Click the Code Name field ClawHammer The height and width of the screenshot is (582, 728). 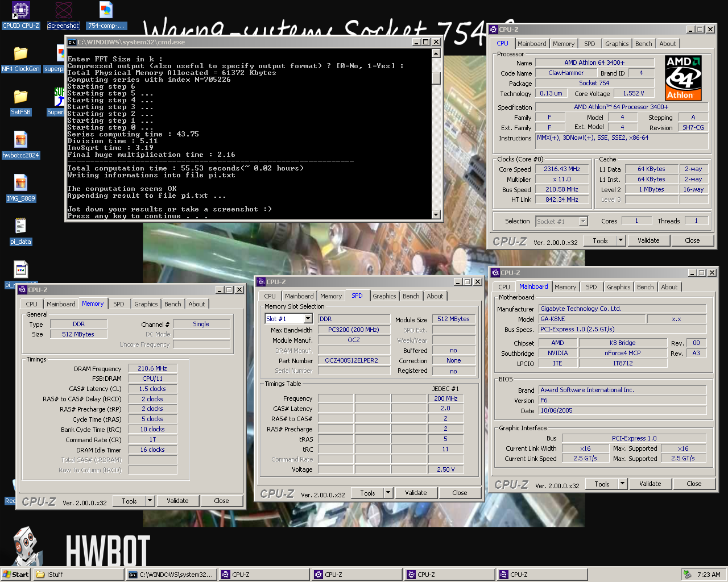[x=566, y=73]
